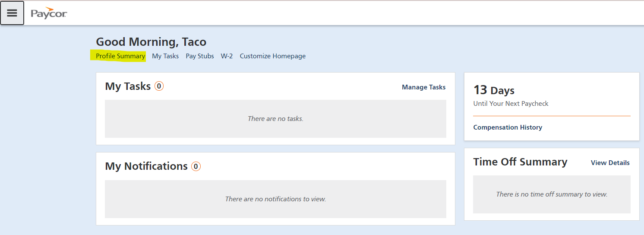Image resolution: width=644 pixels, height=235 pixels.
Task: Select Customize Homepage
Action: [272, 56]
